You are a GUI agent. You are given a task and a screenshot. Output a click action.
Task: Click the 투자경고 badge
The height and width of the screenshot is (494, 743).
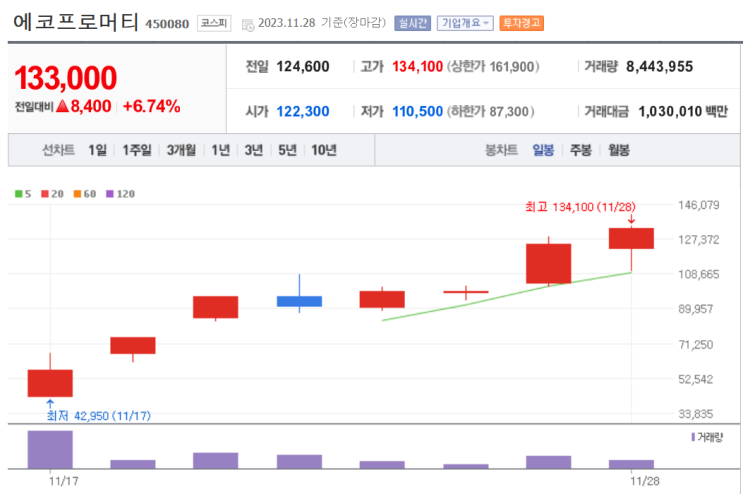(521, 23)
